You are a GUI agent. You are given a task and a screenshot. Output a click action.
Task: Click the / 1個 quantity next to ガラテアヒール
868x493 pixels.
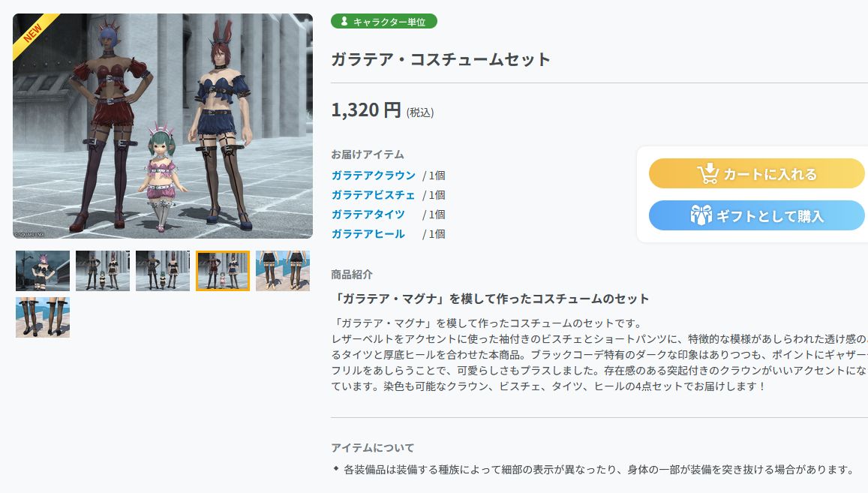pyautogui.click(x=434, y=234)
